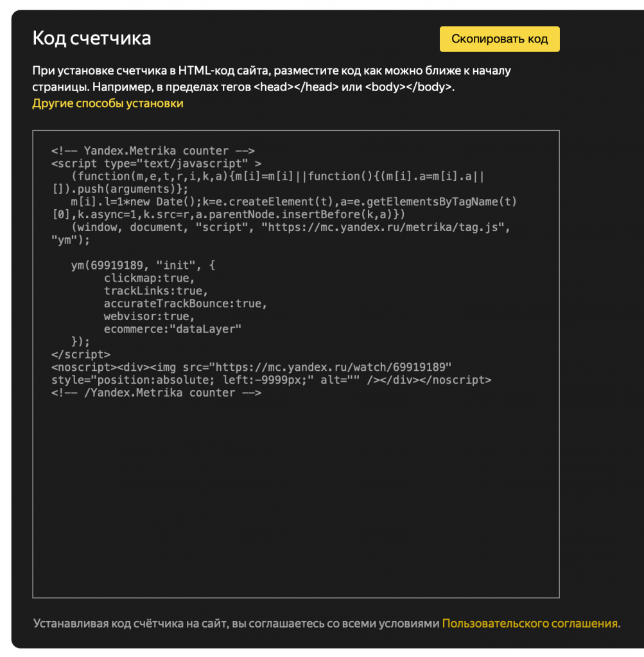The width and height of the screenshot is (644, 657).
Task: Click the 'webvisor:true,' line
Action: 149,316
